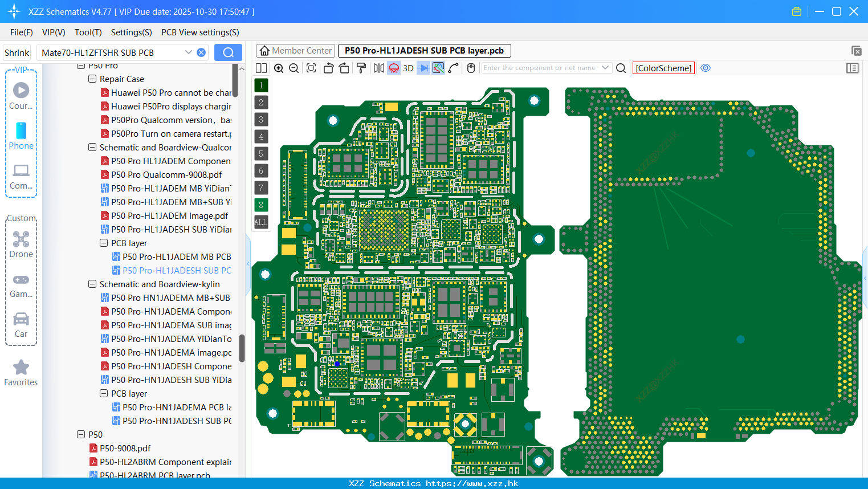This screenshot has width=868, height=489.
Task: Open P50 Pro-HL1JADEM MB PCB layer file
Action: [x=172, y=256]
